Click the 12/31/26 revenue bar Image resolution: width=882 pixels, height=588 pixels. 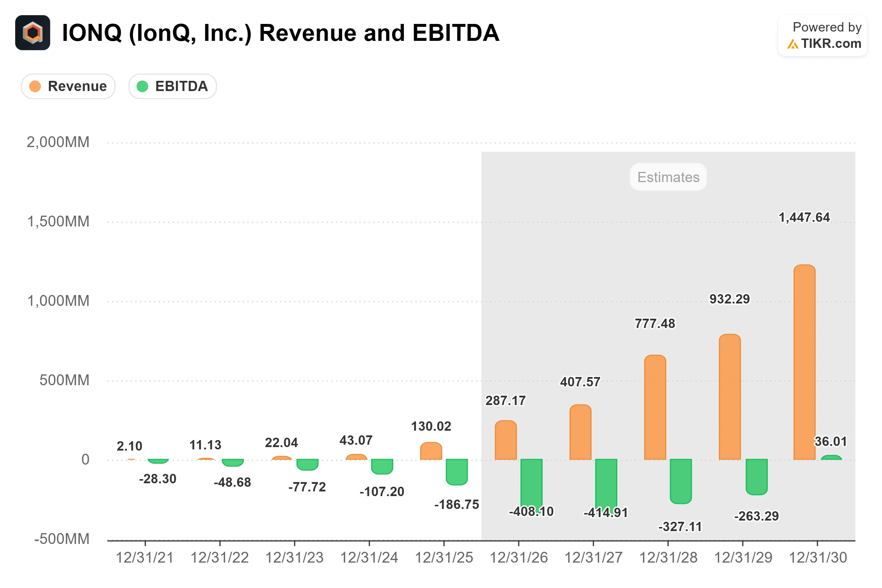506,440
